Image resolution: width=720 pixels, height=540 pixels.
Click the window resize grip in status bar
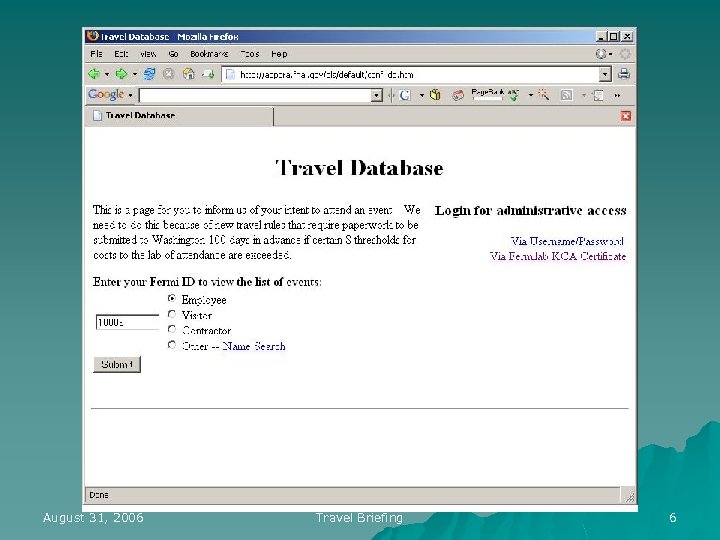[x=630, y=496]
